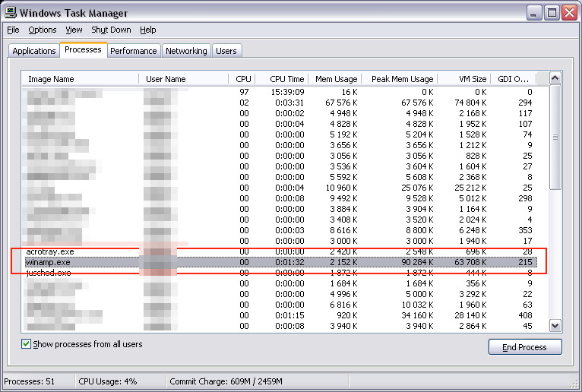Screen dimensions: 582x392
Task: Sort by User Name column header
Action: click(183, 79)
